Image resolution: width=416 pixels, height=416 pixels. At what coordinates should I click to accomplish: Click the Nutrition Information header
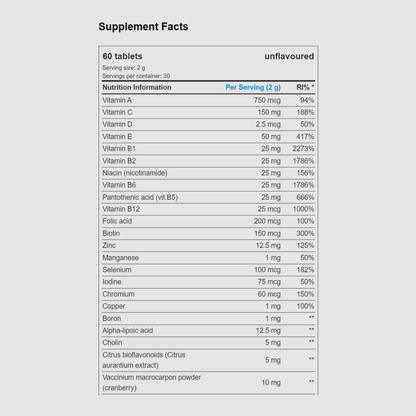coord(137,87)
